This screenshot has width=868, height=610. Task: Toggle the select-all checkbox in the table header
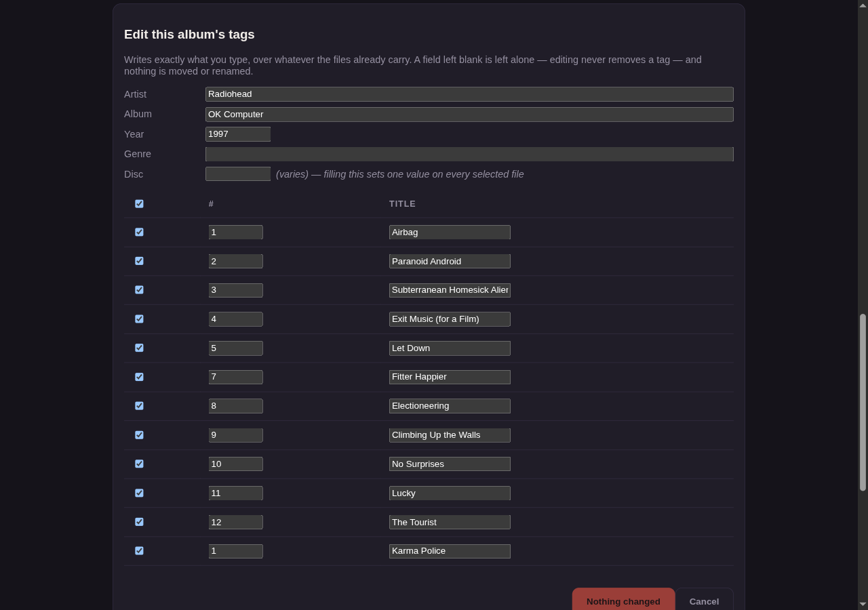click(x=139, y=203)
